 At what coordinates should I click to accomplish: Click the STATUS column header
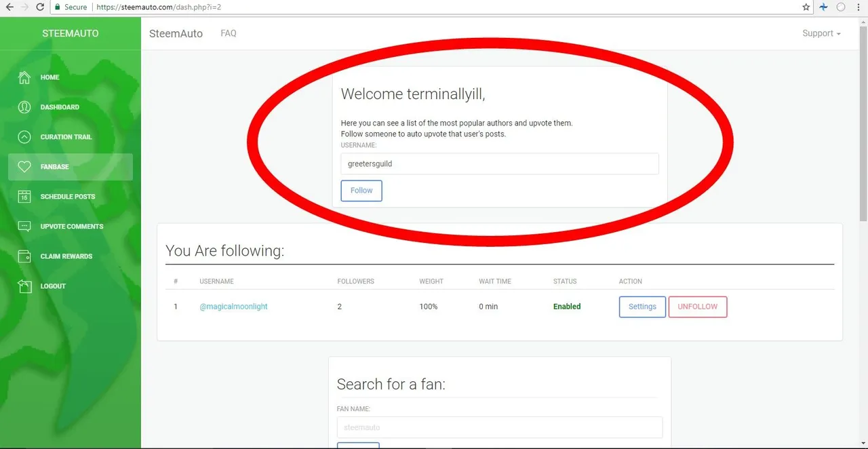click(565, 281)
